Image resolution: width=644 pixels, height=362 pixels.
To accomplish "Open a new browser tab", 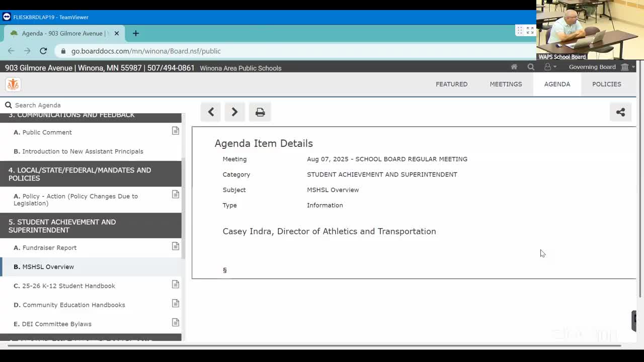I will [135, 33].
